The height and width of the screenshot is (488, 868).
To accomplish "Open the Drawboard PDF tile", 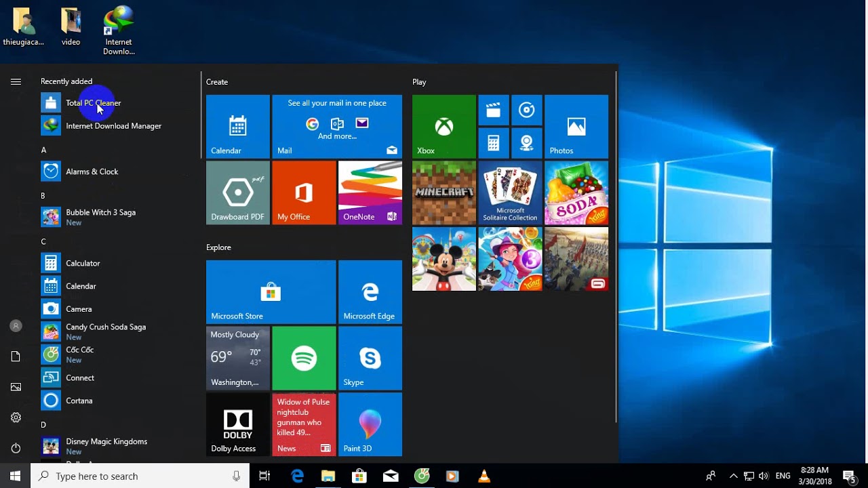I will pos(238,192).
